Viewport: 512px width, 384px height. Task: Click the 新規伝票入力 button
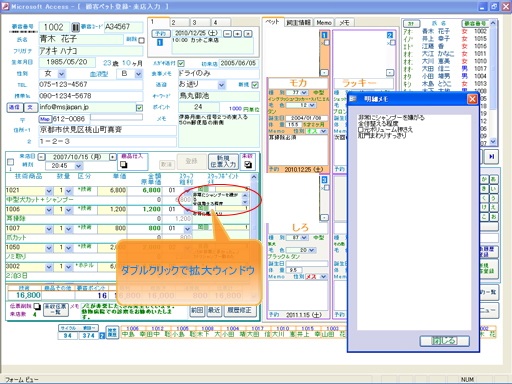(x=223, y=161)
